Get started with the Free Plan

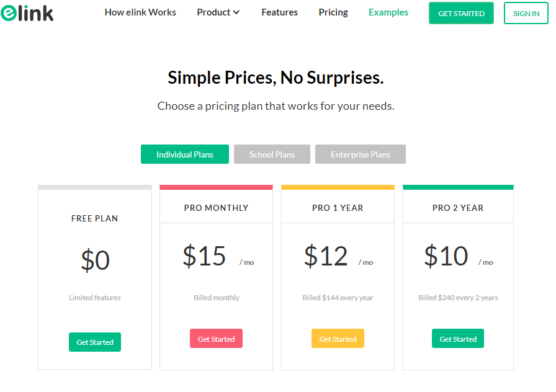coord(95,342)
